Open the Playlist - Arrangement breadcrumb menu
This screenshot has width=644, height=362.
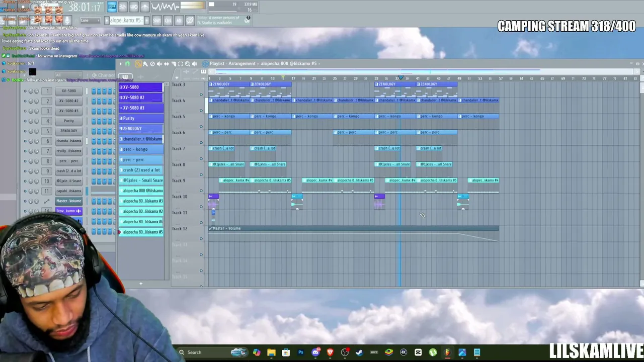coord(232,64)
